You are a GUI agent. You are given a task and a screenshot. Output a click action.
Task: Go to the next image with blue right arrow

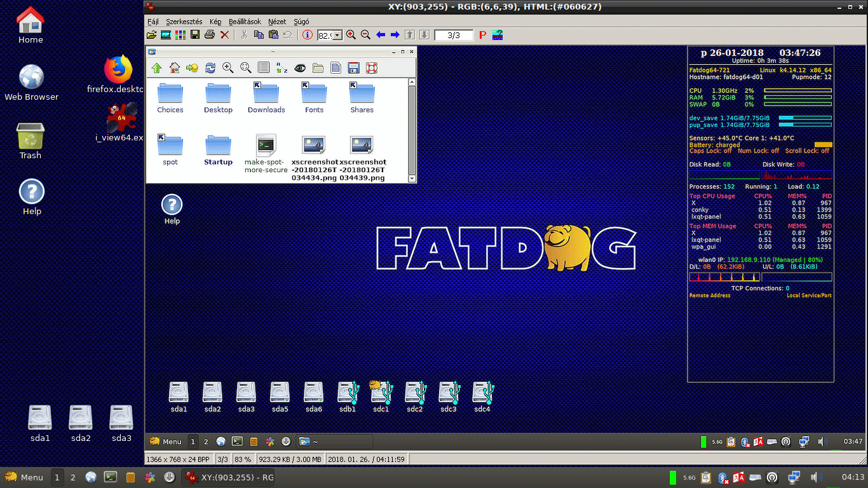[x=395, y=35]
